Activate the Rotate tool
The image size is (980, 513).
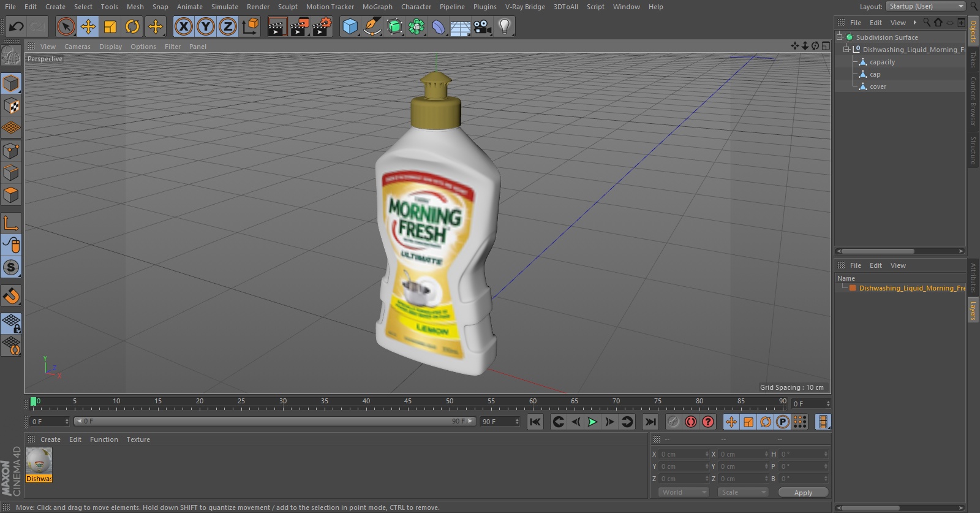click(132, 26)
